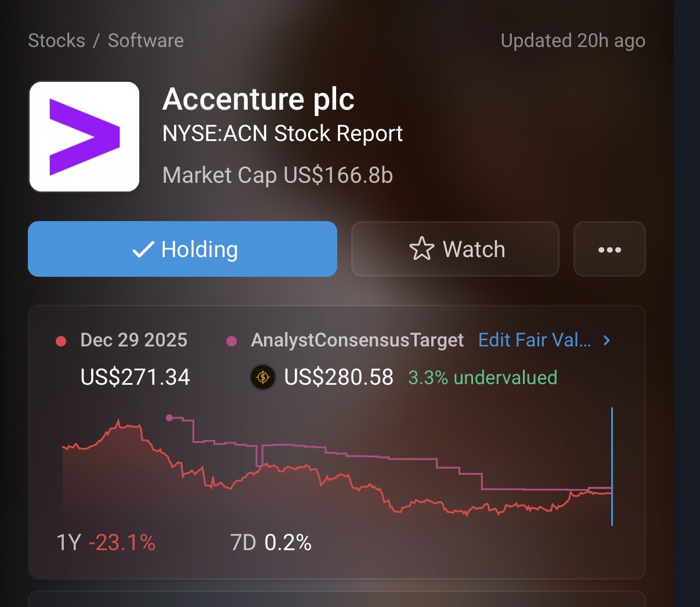700x607 pixels.
Task: Click the checkmark icon on the Holding button
Action: point(143,250)
